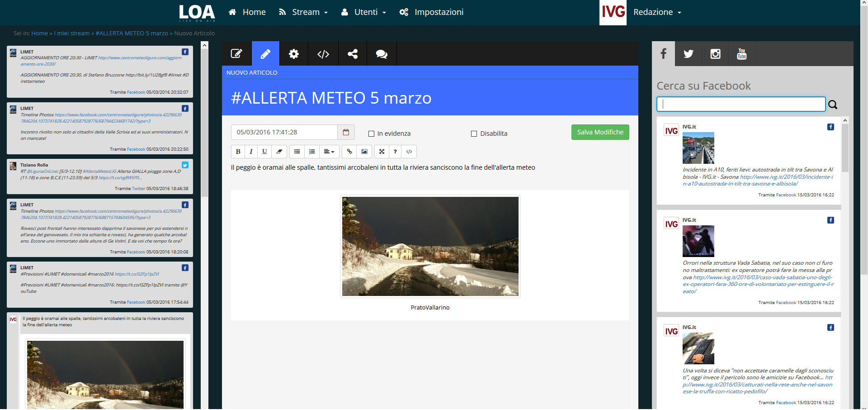Toggle fullscreen editor mode
This screenshot has width=868, height=410.
[382, 152]
